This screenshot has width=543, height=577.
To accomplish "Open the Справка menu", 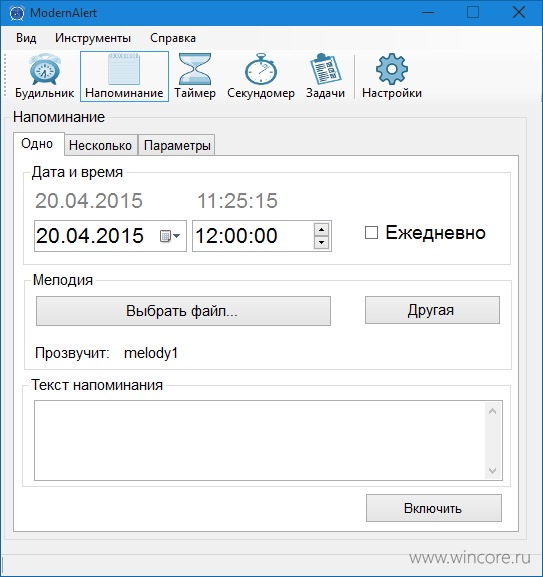I will pyautogui.click(x=173, y=38).
